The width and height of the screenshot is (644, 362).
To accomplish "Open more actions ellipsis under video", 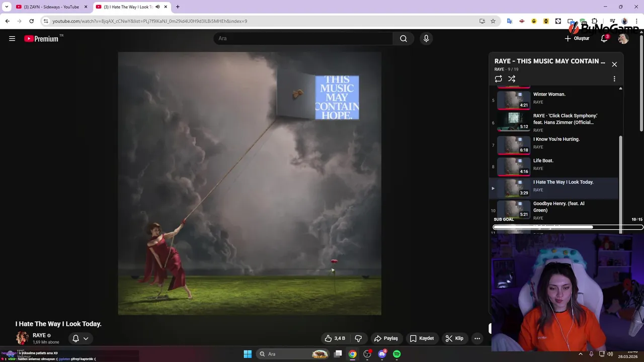I will [x=477, y=338].
